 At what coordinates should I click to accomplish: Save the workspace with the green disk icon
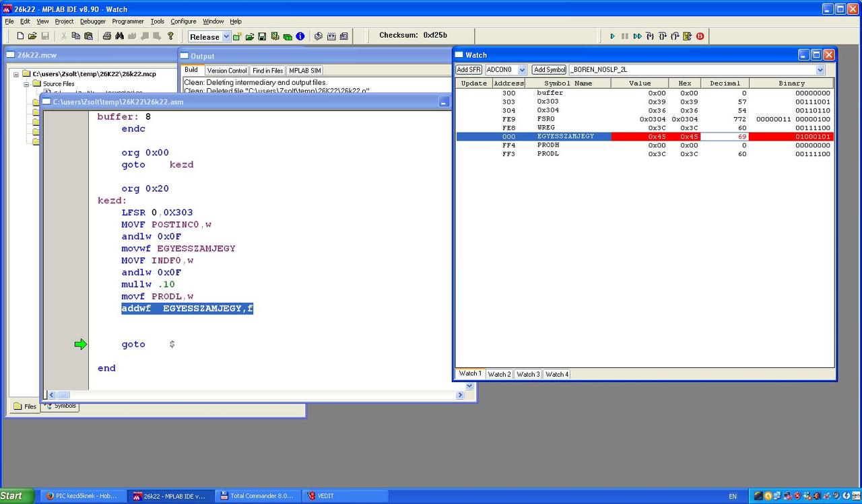(x=262, y=36)
